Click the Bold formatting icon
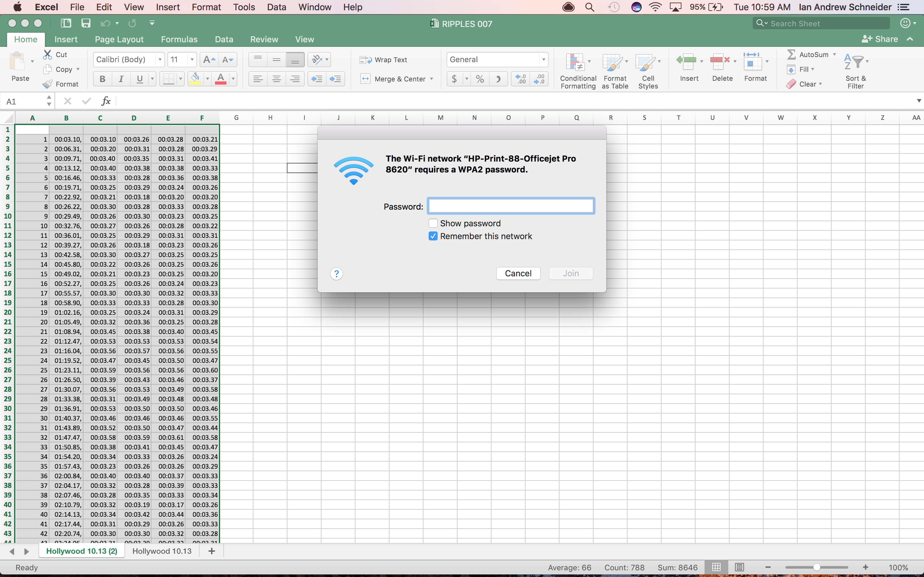924x577 pixels. point(102,79)
